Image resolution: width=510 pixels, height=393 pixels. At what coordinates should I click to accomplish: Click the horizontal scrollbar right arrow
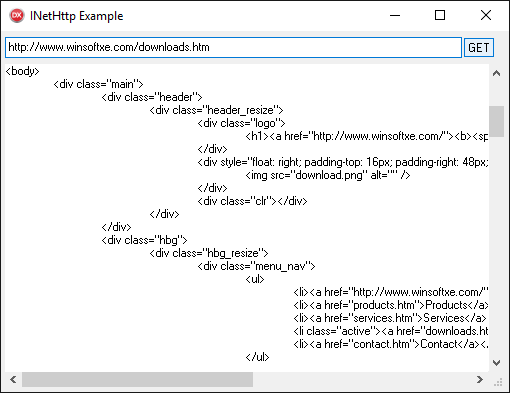[480, 380]
